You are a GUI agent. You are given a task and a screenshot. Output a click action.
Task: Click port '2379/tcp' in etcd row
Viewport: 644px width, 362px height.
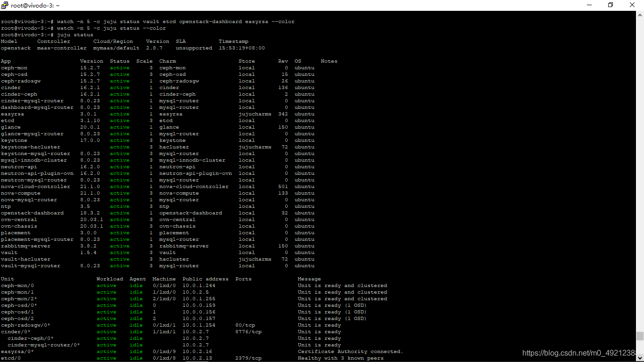click(248, 358)
